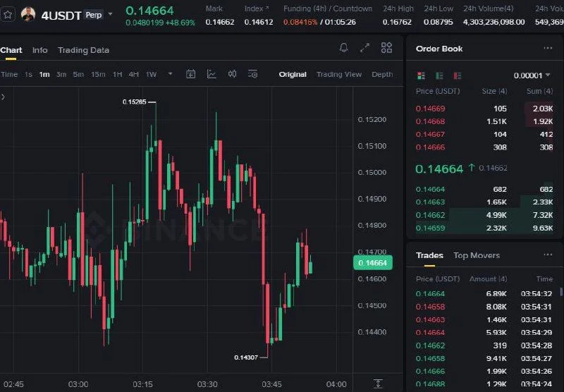Expand chart to fullscreen
The width and height of the screenshot is (564, 392).
tap(364, 47)
